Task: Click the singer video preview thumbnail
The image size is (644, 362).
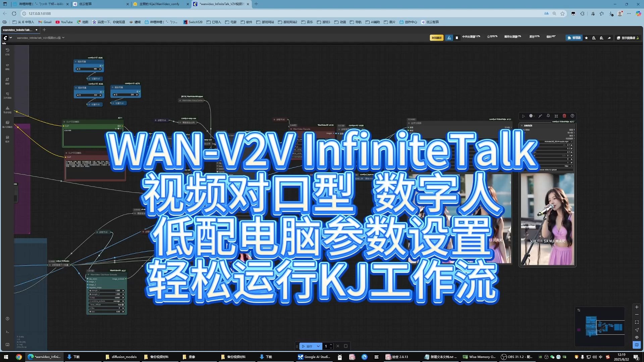Action: tap(547, 219)
